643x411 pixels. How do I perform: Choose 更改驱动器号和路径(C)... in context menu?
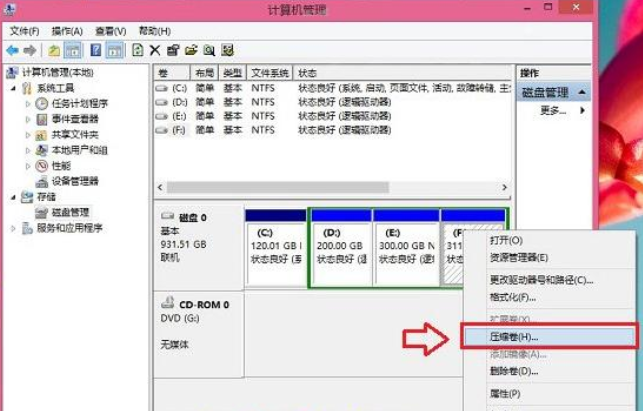point(550,280)
